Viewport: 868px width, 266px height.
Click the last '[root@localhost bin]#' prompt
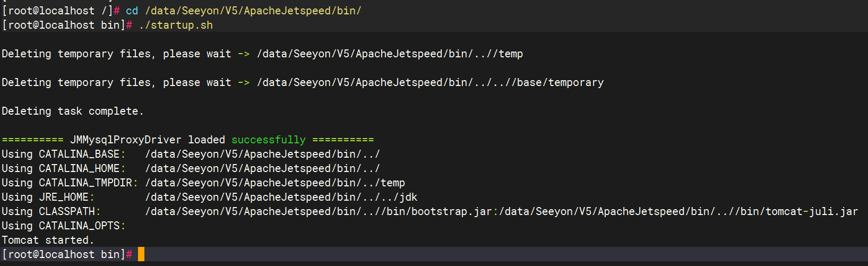67,254
